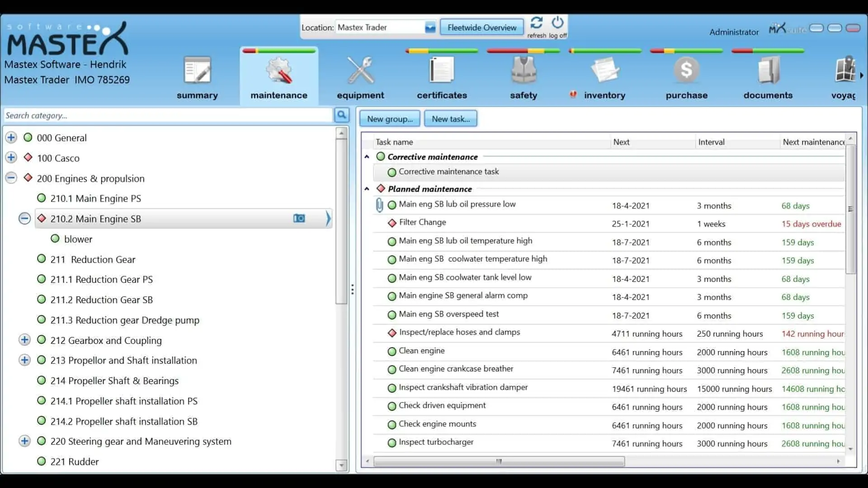Switch to the summary tab

[x=197, y=77]
